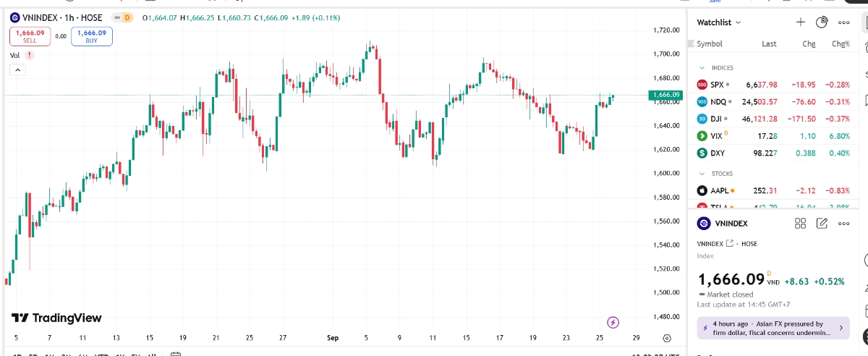
Task: Collapse the STOCKS section in the watchlist
Action: pyautogui.click(x=701, y=174)
